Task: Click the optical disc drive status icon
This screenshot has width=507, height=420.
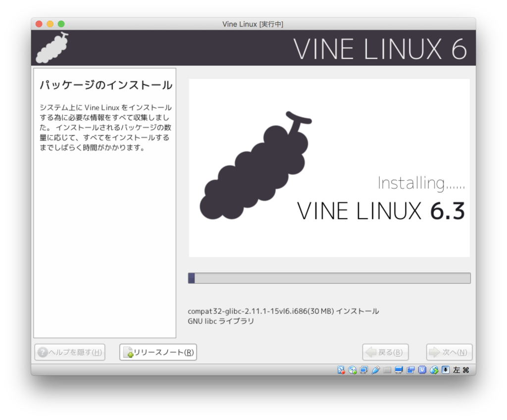Action: tap(353, 370)
